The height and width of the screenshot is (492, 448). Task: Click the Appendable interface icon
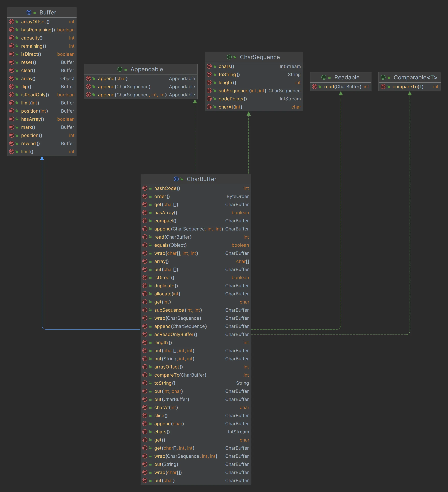[x=120, y=69]
